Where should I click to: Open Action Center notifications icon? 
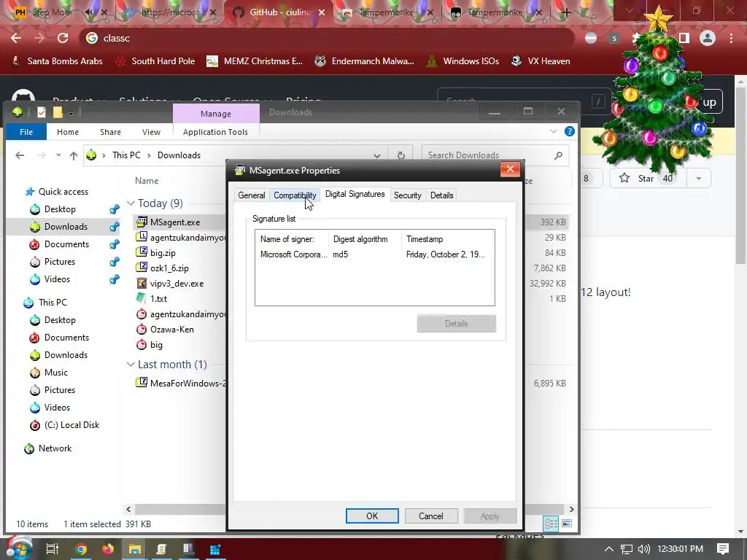pyautogui.click(x=722, y=549)
